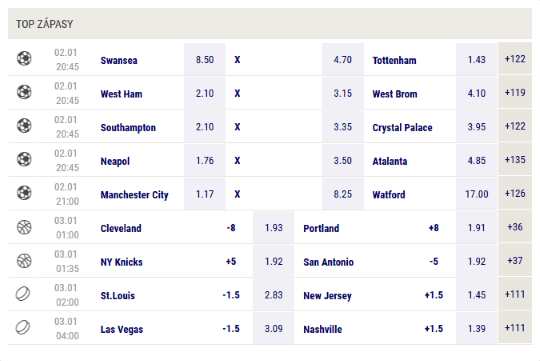Choose San Antonio -5 odds 1.92
This screenshot has height=361, width=540.
[x=477, y=261]
